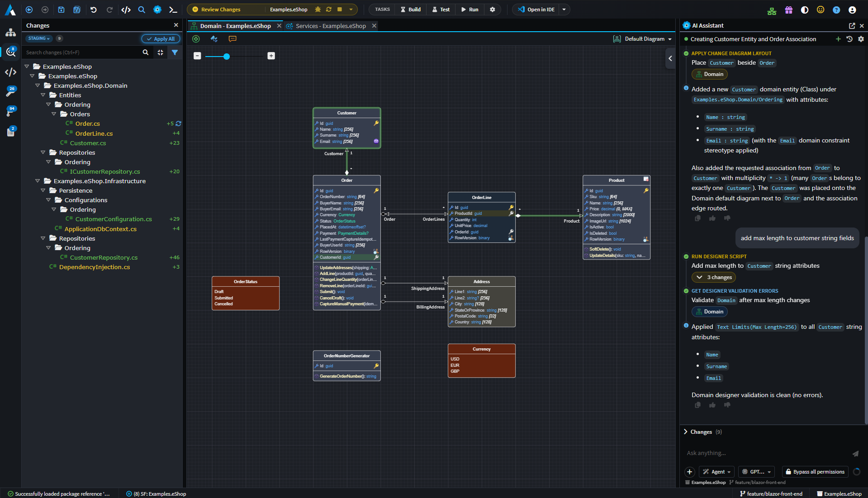Open the GPT model selector

point(757,472)
